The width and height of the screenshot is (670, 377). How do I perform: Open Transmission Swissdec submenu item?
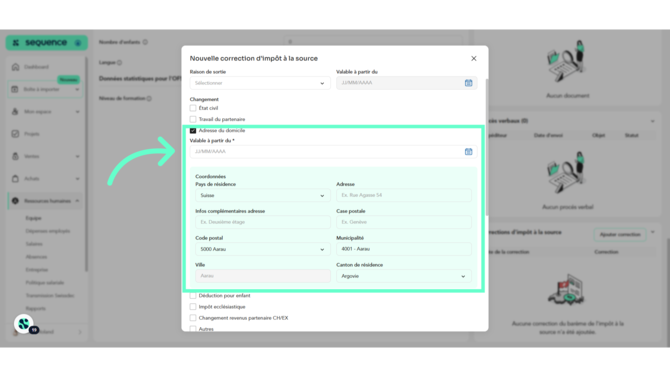(x=50, y=296)
